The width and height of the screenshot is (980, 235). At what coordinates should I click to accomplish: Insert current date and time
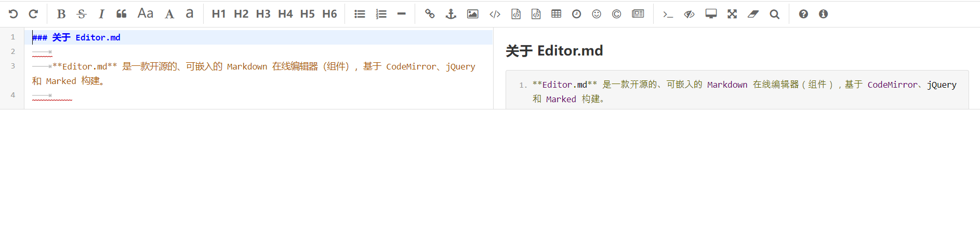click(577, 14)
